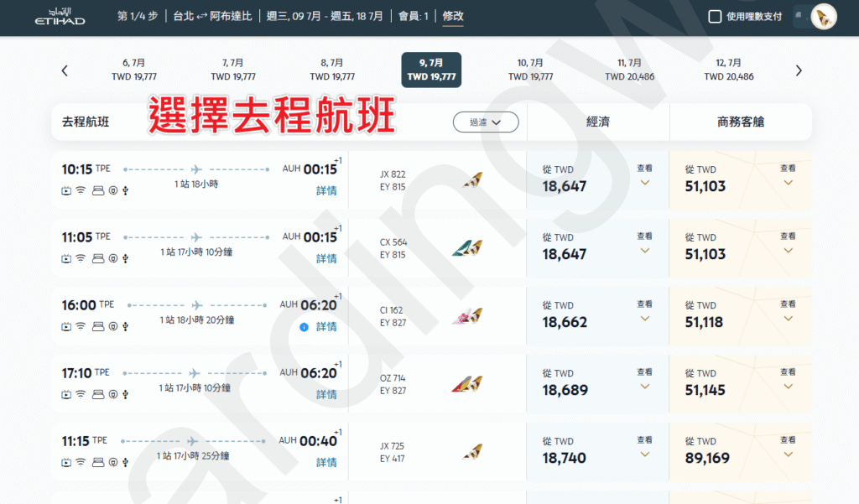Select the 10, 7月 date tab
This screenshot has height=504, width=859.
[x=530, y=70]
